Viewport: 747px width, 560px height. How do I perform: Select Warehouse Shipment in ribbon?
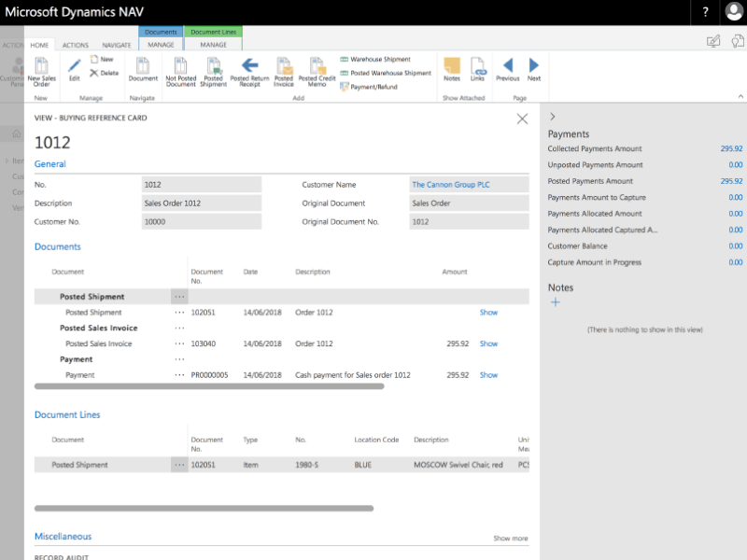point(375,59)
